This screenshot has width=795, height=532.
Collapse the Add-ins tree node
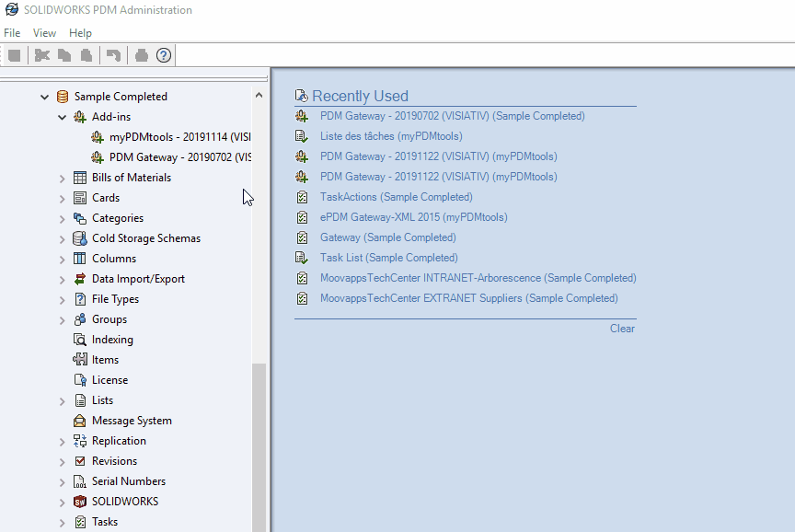coord(63,118)
